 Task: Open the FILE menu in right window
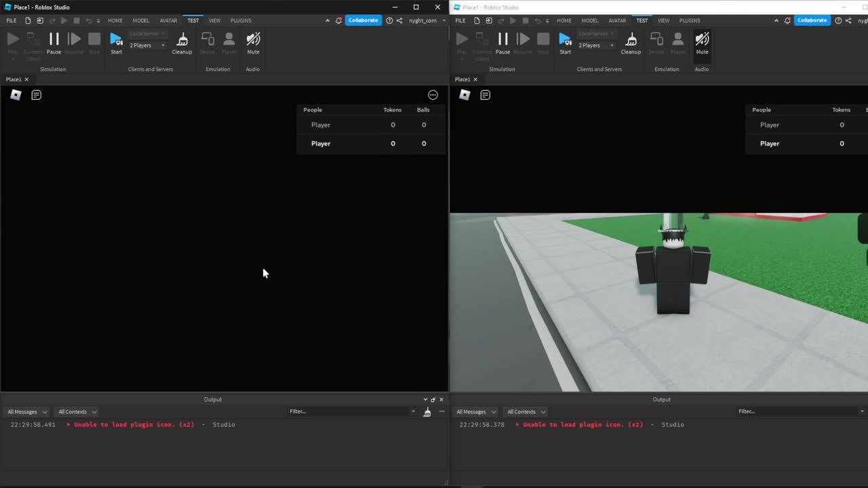[x=460, y=20]
